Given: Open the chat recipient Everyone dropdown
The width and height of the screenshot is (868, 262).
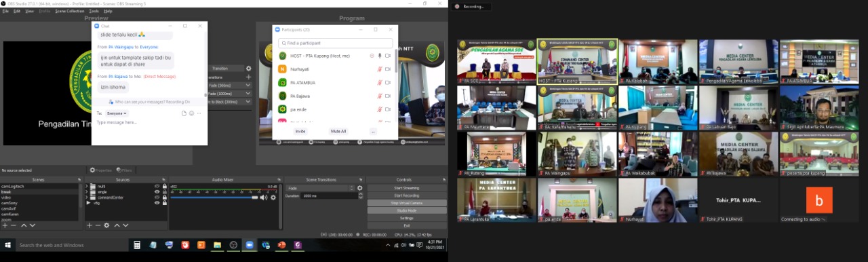Looking at the screenshot, I should (117, 113).
